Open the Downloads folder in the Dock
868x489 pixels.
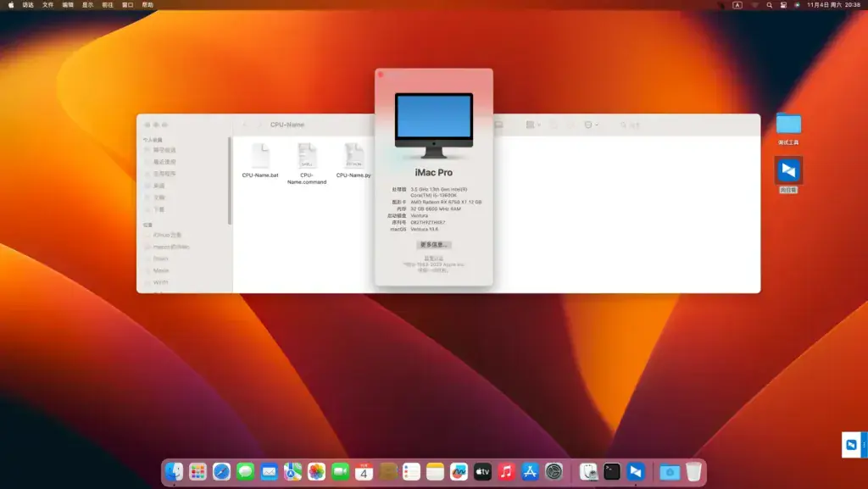click(x=670, y=472)
